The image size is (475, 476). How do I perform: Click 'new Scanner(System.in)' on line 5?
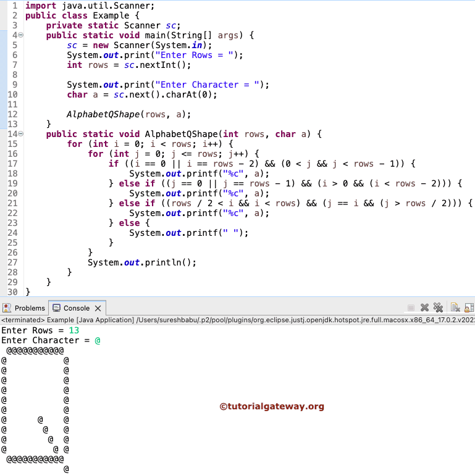click(x=149, y=45)
